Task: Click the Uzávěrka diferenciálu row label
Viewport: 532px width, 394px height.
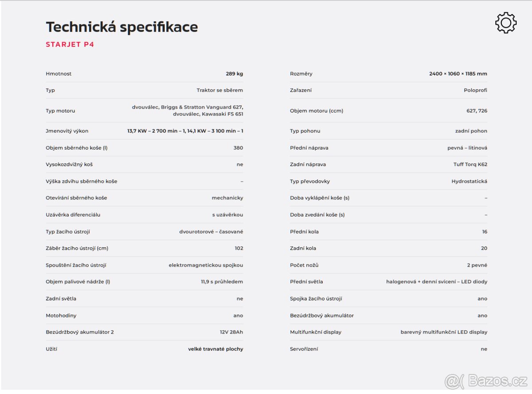Action: tap(73, 215)
